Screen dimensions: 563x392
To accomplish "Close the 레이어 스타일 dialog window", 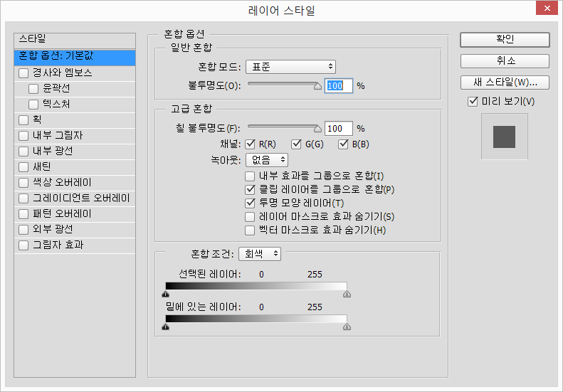I will [545, 9].
